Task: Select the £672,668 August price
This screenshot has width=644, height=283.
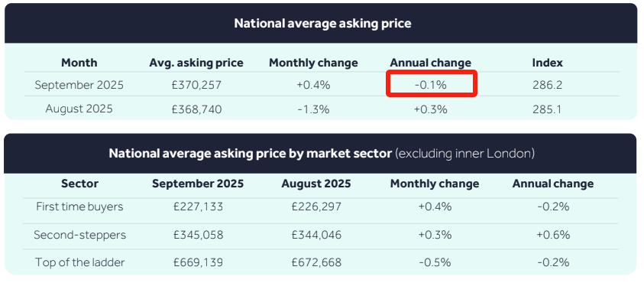Action: click(x=316, y=262)
